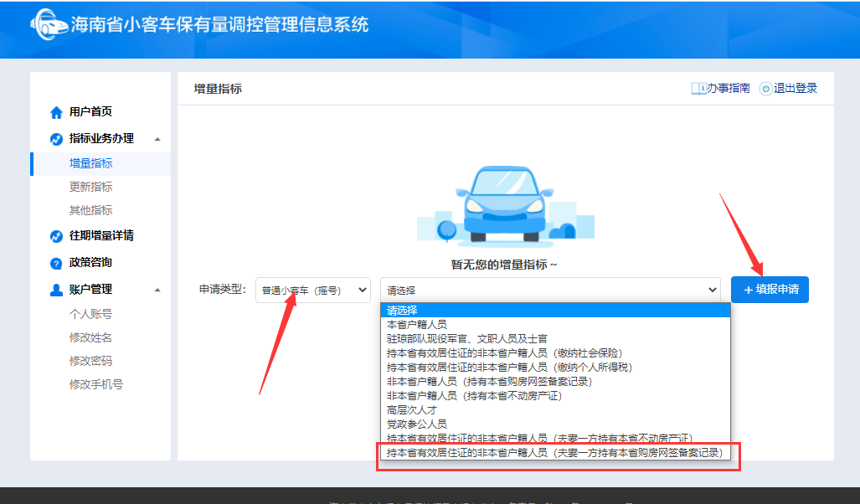The height and width of the screenshot is (504, 860).
Task: Choose 持居住证非本省户籍（缴纳社会保险） option
Action: pyautogui.click(x=555, y=353)
